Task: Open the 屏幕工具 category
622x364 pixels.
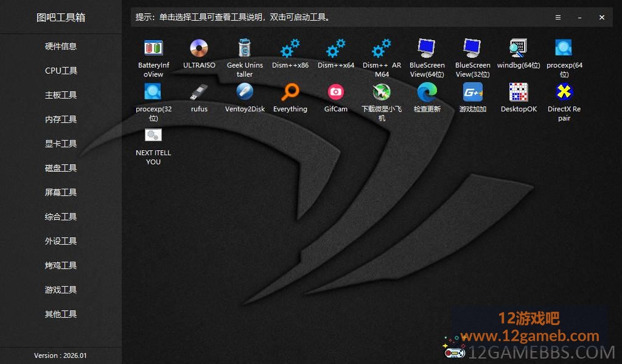Action: click(61, 192)
